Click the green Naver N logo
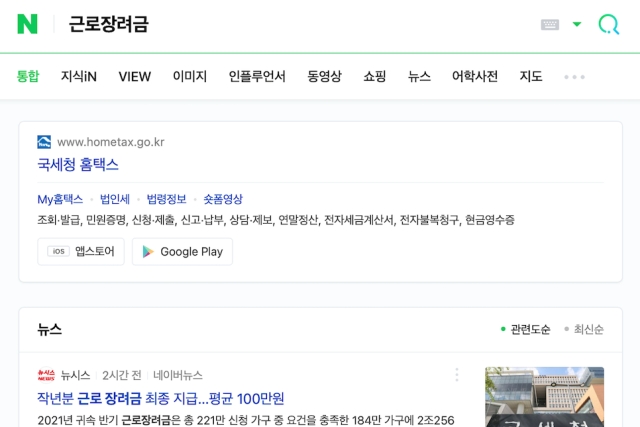This screenshot has height=427, width=640. click(x=27, y=24)
